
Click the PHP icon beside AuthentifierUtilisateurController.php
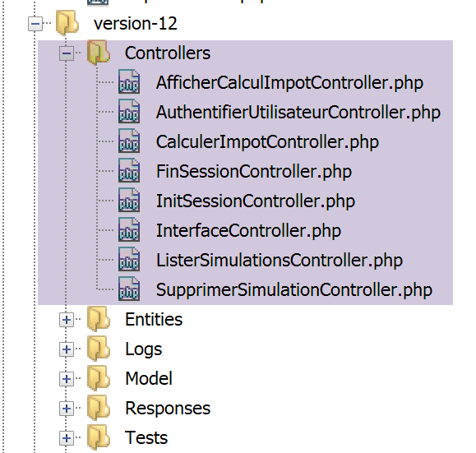pyautogui.click(x=129, y=112)
